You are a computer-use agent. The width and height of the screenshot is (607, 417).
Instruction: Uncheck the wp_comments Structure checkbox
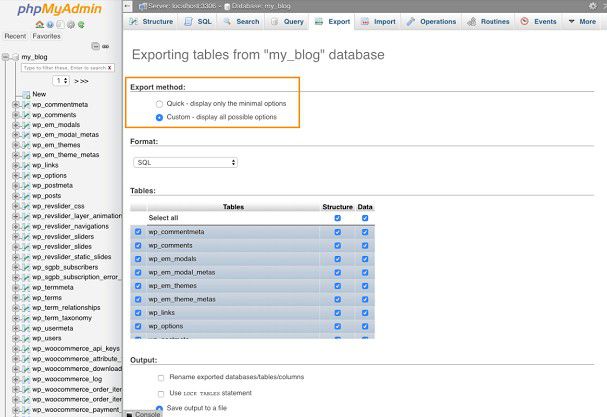click(338, 245)
